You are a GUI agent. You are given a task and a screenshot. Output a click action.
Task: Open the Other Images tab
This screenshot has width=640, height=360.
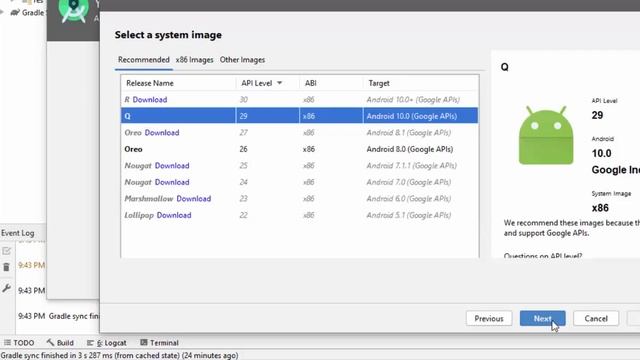[x=242, y=60]
